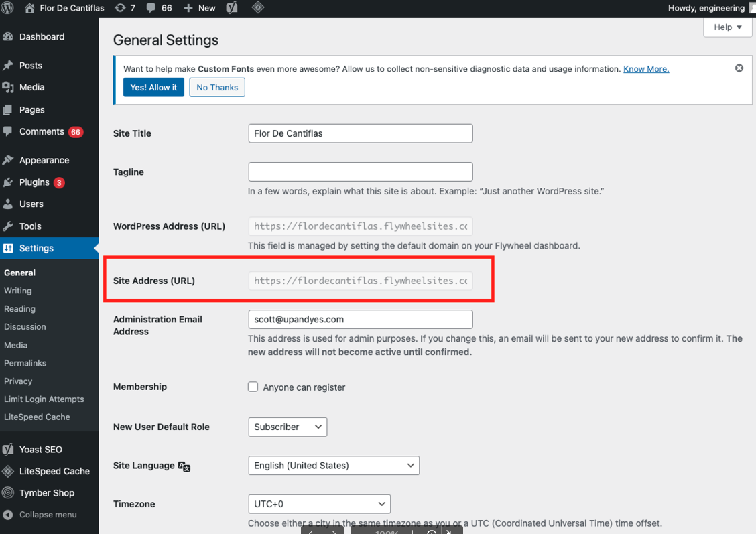The height and width of the screenshot is (534, 756).
Task: Switch to the Writing settings page
Action: pos(17,291)
